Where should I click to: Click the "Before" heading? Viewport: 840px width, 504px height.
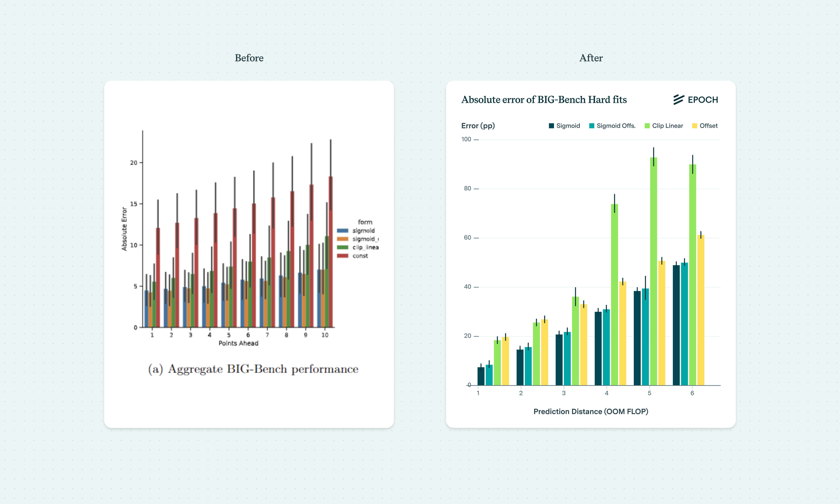pos(249,58)
